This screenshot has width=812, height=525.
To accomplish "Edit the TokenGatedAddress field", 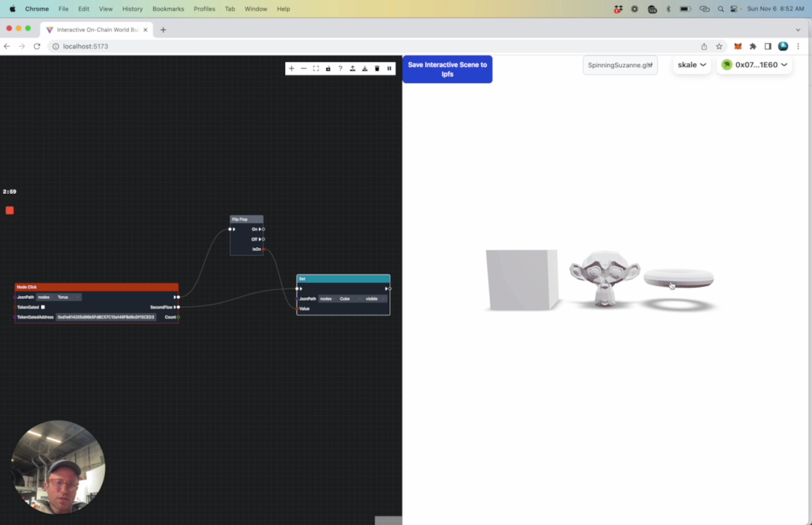I will click(x=106, y=317).
